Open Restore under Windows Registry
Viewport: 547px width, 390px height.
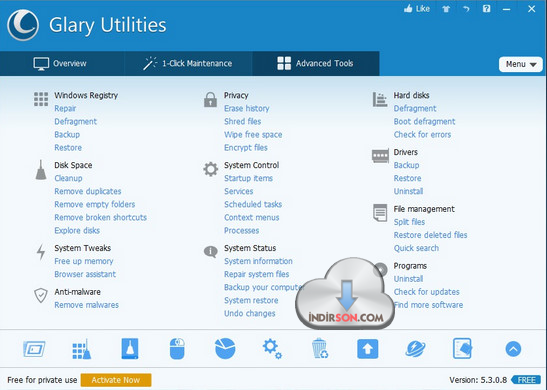(x=68, y=148)
